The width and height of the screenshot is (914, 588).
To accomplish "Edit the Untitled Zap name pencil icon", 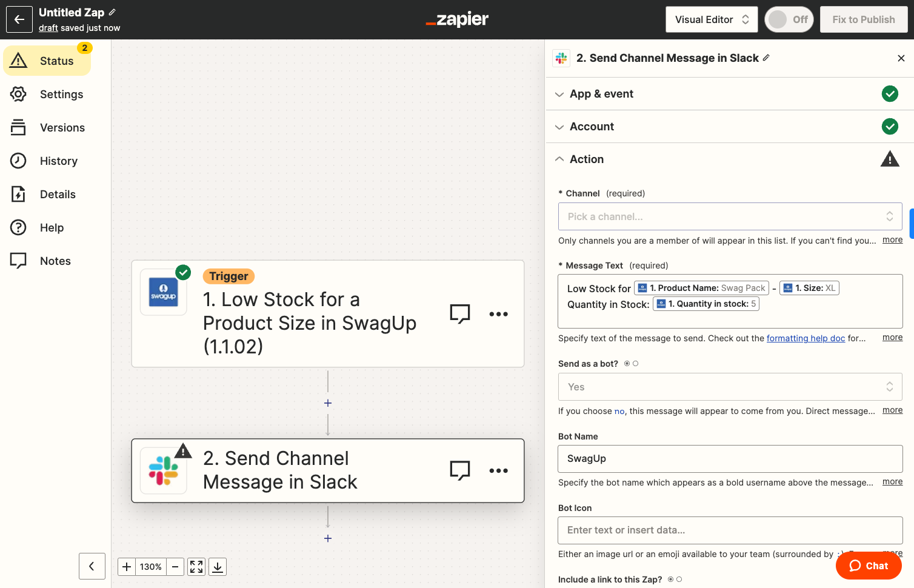I will coord(112,12).
